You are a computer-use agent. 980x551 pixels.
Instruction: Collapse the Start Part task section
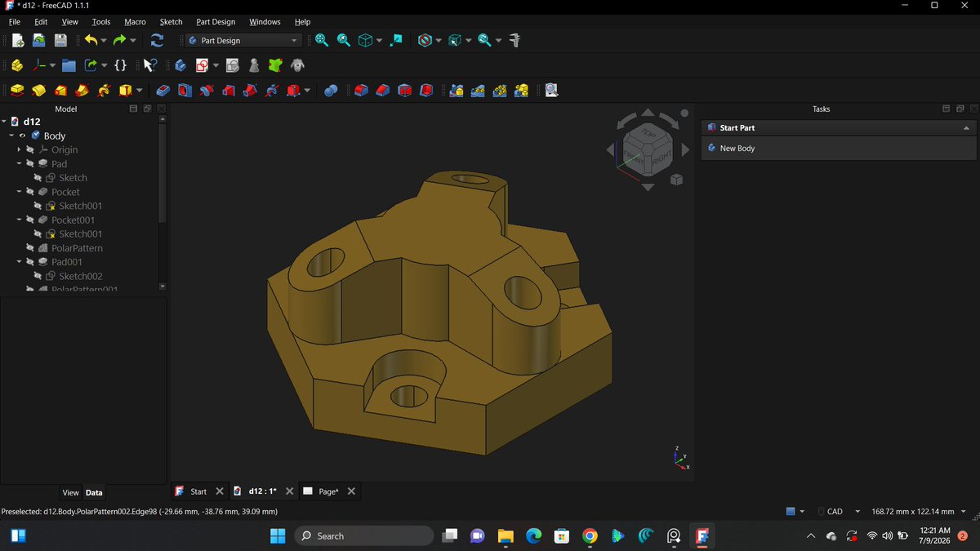click(966, 128)
